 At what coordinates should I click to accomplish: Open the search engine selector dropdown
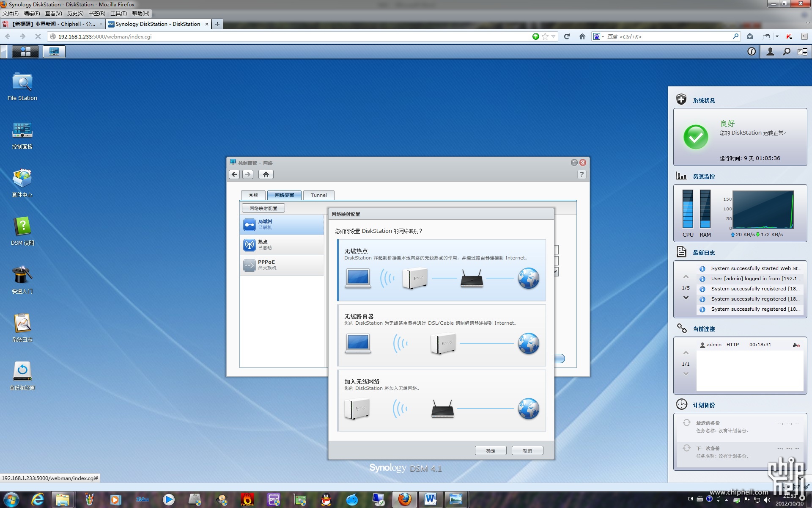click(x=599, y=37)
